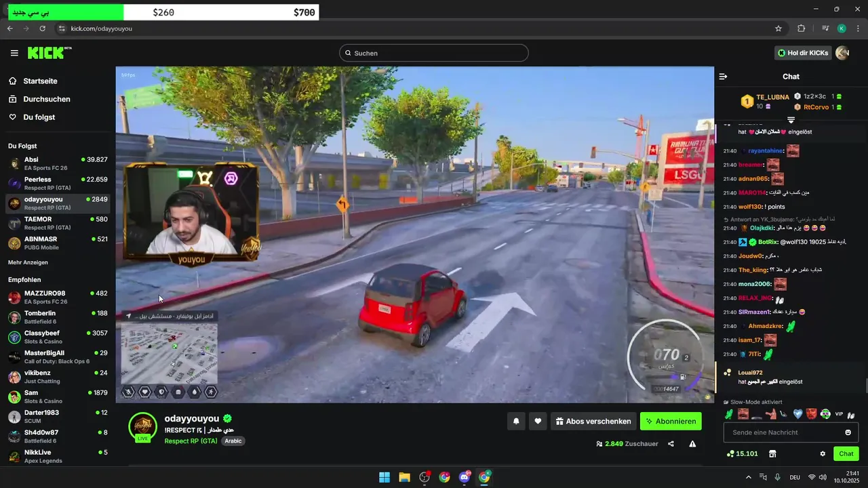Insert the green alien headphones emote
Image resolution: width=868 pixels, height=488 pixels.
(x=825, y=414)
